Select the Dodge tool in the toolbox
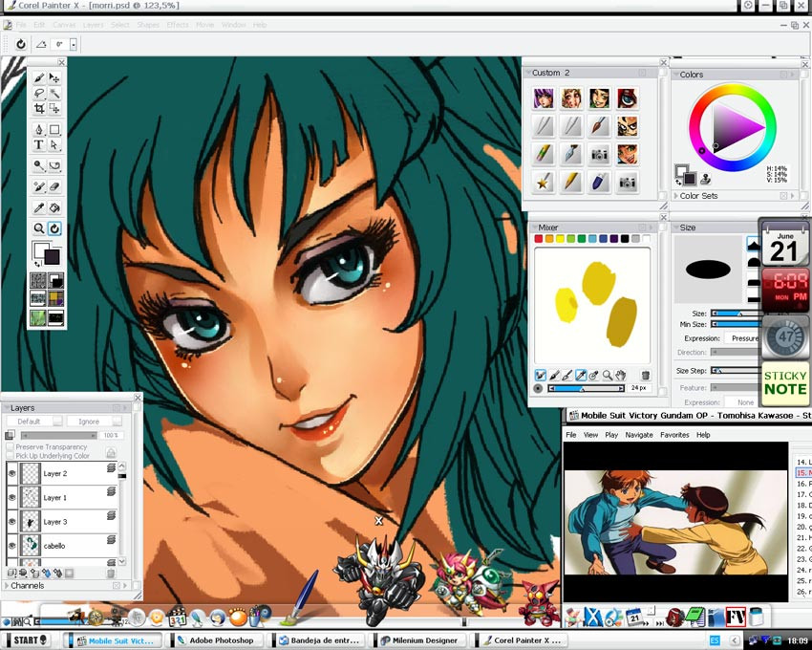 coord(39,166)
